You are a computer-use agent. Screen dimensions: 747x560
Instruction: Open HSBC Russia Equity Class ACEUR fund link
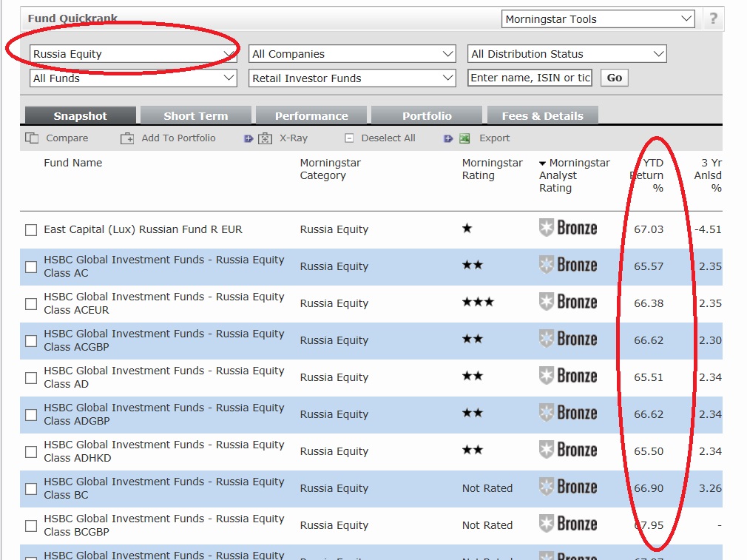click(164, 303)
